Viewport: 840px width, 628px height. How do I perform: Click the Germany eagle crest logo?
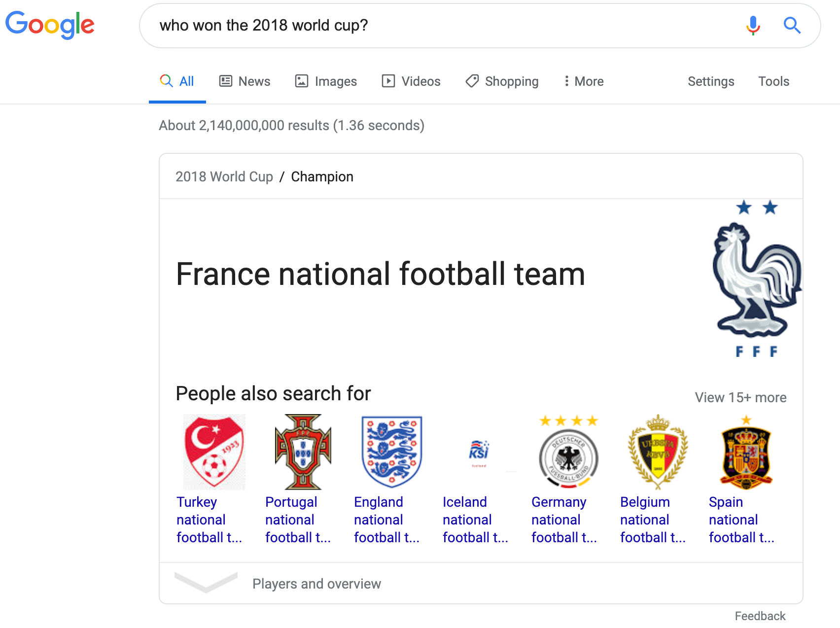pos(568,452)
